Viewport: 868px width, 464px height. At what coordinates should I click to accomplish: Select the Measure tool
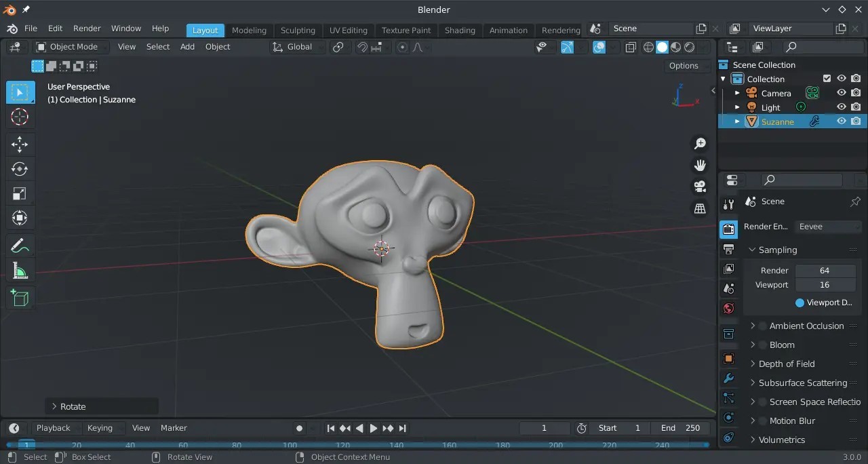click(x=20, y=271)
